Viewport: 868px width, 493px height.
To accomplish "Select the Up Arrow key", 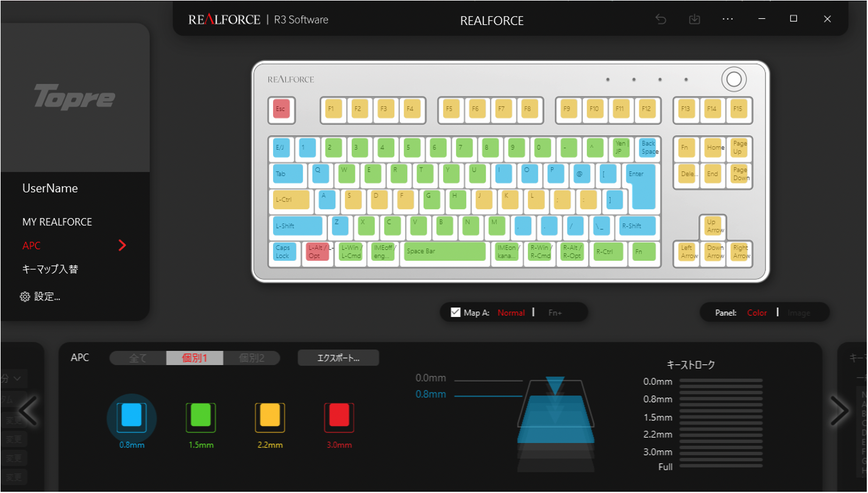I will (x=713, y=225).
